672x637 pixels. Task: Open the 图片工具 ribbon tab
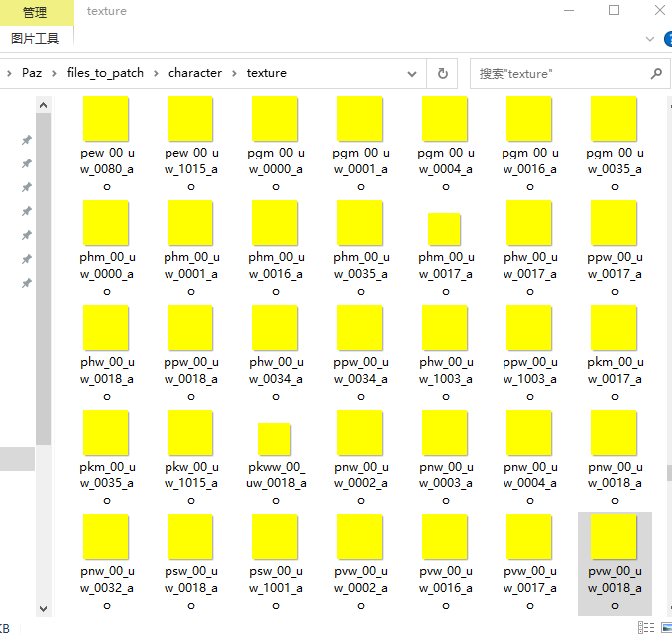point(35,38)
